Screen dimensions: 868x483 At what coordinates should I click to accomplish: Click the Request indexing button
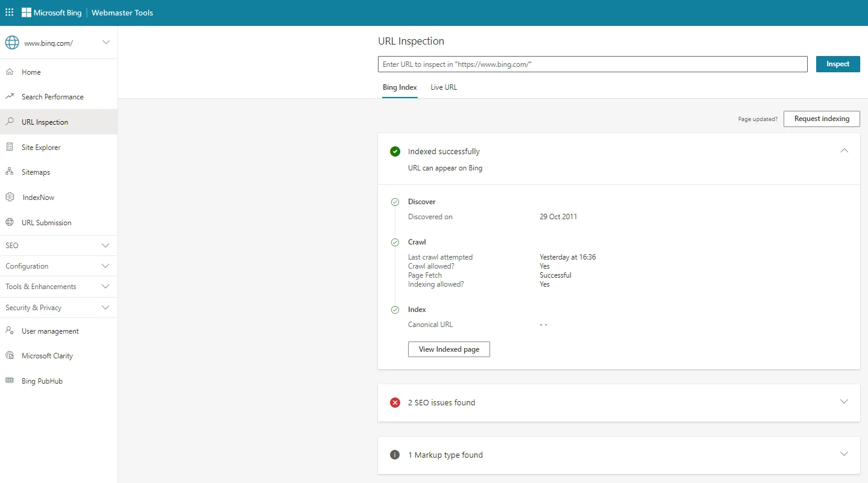(821, 119)
